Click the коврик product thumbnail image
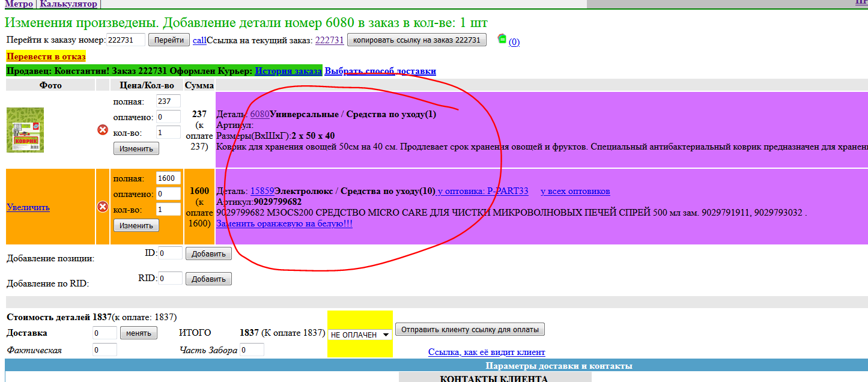Screen dimensions: 868x382 (x=26, y=130)
